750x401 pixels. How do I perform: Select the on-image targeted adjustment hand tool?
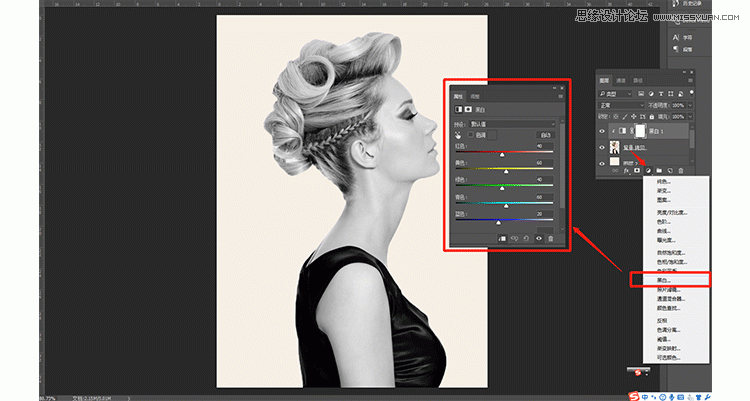click(x=459, y=134)
